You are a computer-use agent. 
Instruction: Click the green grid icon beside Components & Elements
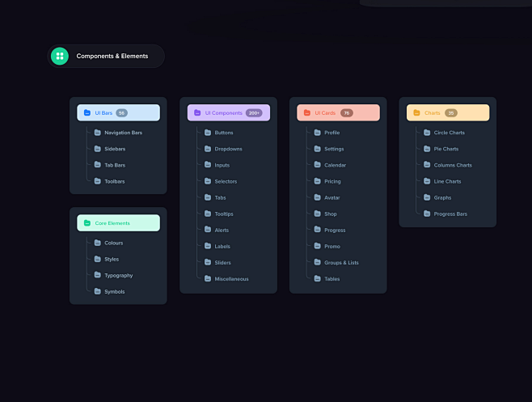point(60,56)
